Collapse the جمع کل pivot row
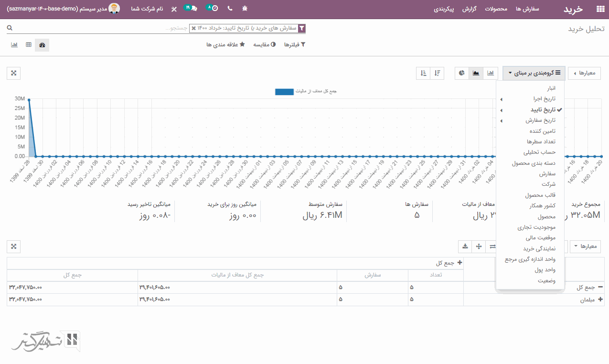Screen dimensions: 609x364 click(600, 288)
